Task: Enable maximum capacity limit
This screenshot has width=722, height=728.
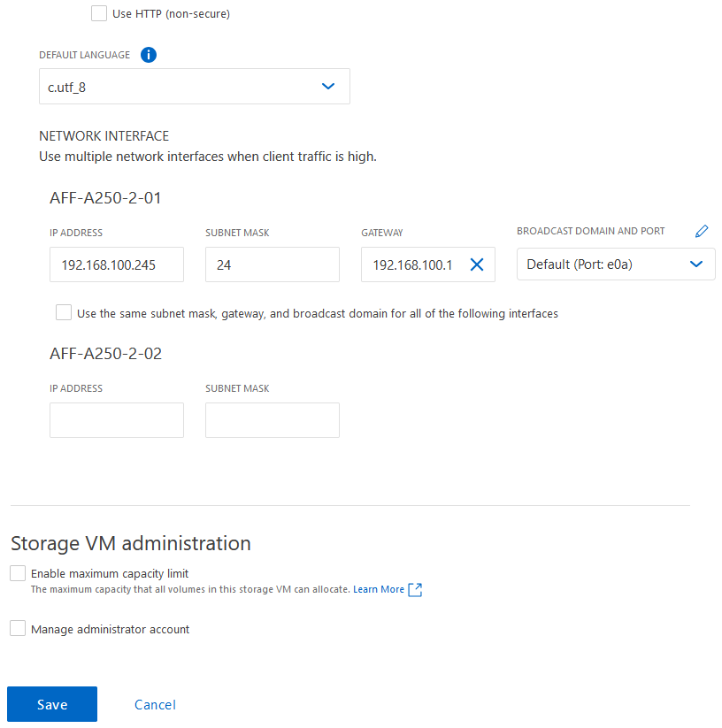Action: tap(17, 572)
